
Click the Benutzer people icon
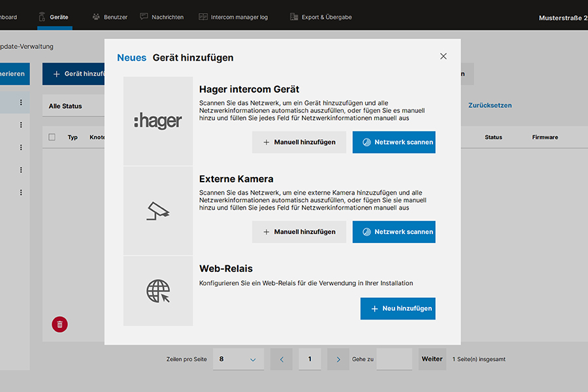click(96, 16)
